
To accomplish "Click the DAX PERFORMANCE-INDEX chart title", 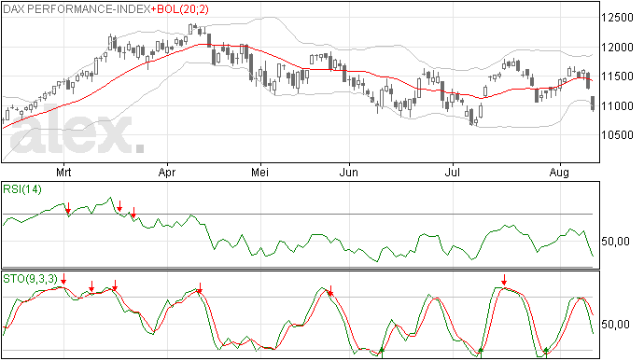I will click(x=77, y=9).
